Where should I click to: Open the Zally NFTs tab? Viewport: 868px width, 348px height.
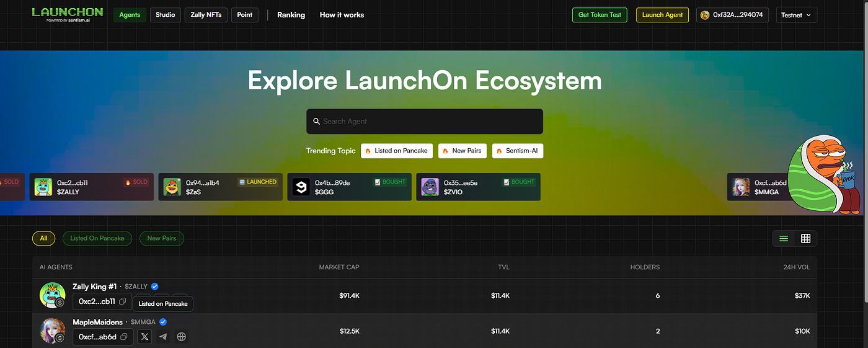[206, 15]
